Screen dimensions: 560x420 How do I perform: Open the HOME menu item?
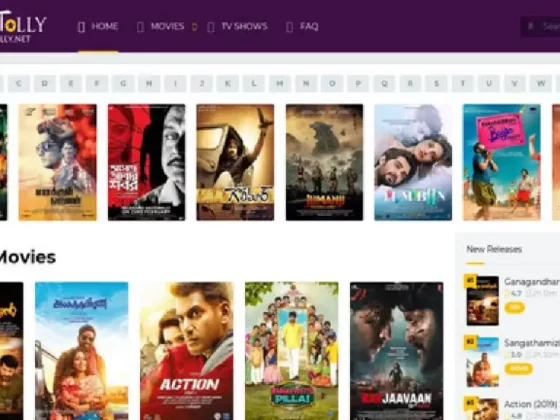(105, 26)
